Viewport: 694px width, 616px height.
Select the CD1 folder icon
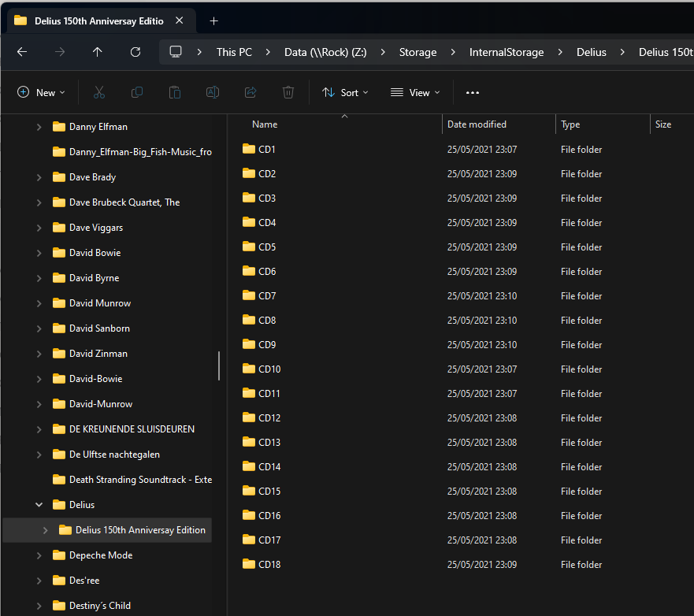pos(249,149)
